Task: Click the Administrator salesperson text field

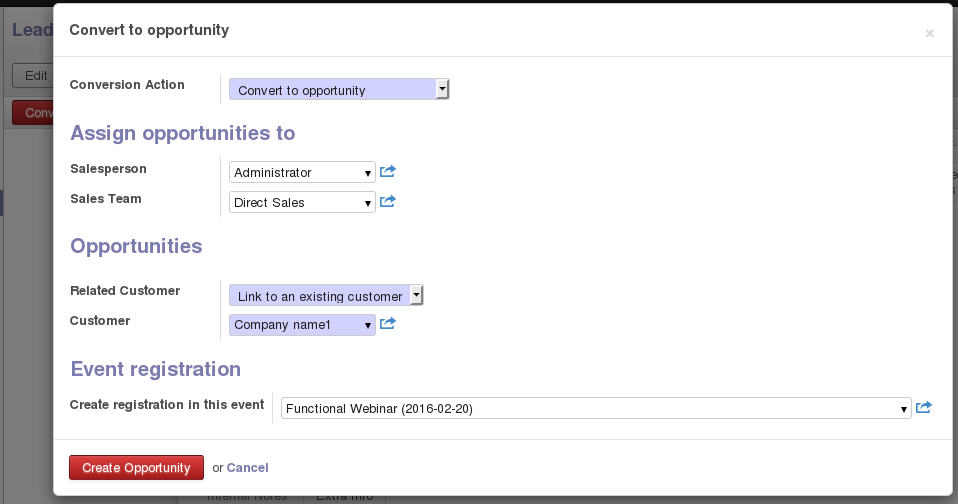Action: [295, 173]
